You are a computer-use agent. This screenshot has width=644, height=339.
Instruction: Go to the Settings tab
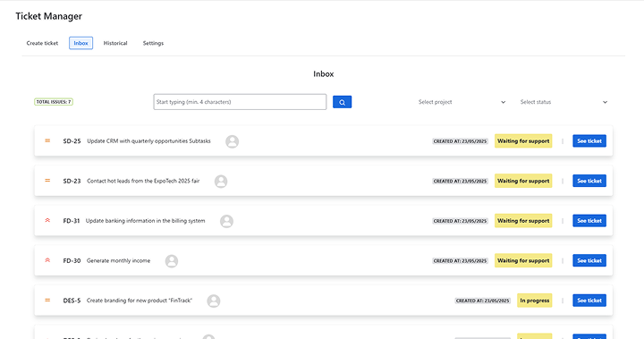[x=153, y=43]
